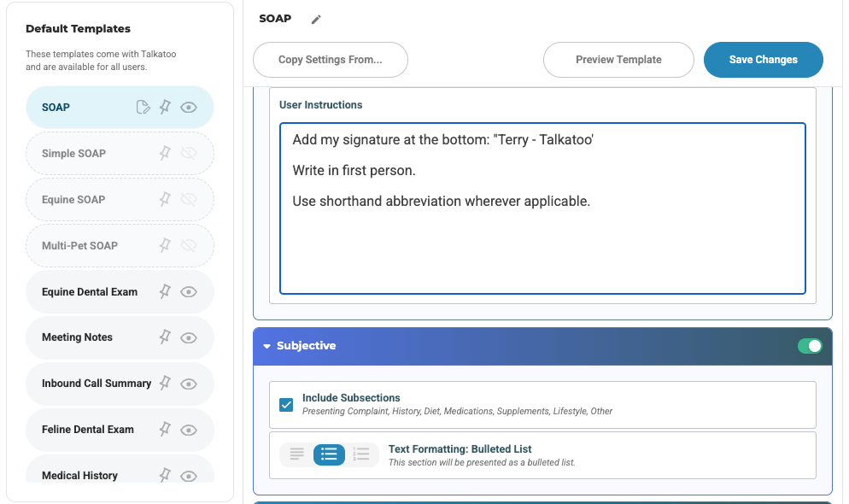Click the edit note icon on SOAP template
The height and width of the screenshot is (504, 849).
[x=143, y=107]
